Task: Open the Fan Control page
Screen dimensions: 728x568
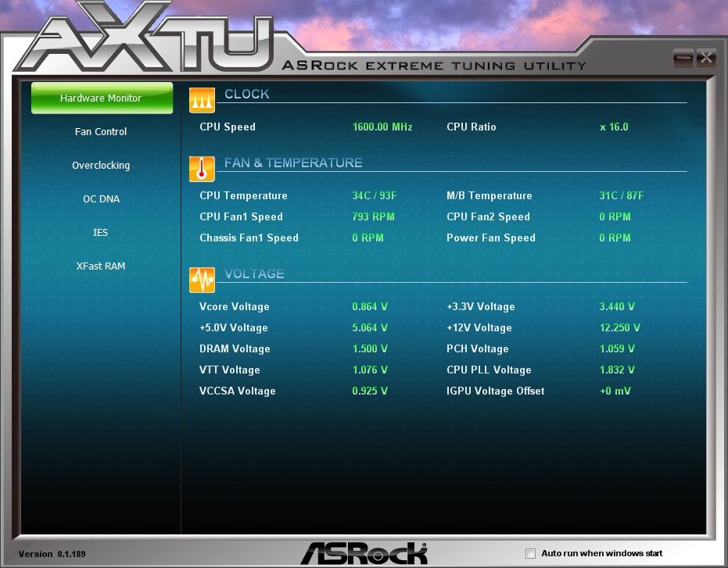Action: click(101, 132)
